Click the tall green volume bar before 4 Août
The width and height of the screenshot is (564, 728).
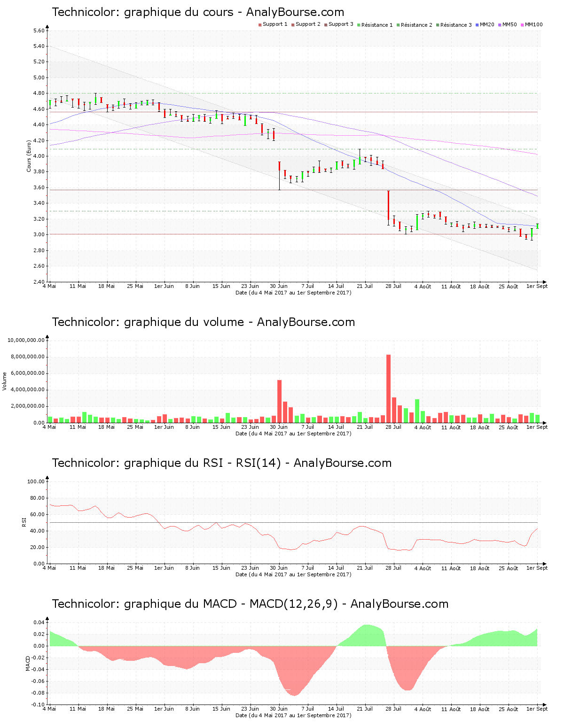[x=417, y=411]
